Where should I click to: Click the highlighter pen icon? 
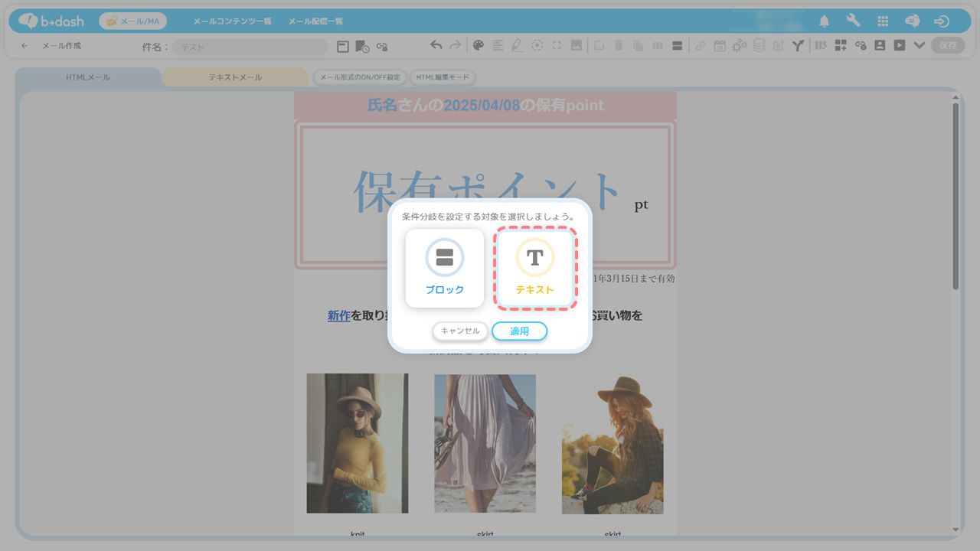[518, 46]
